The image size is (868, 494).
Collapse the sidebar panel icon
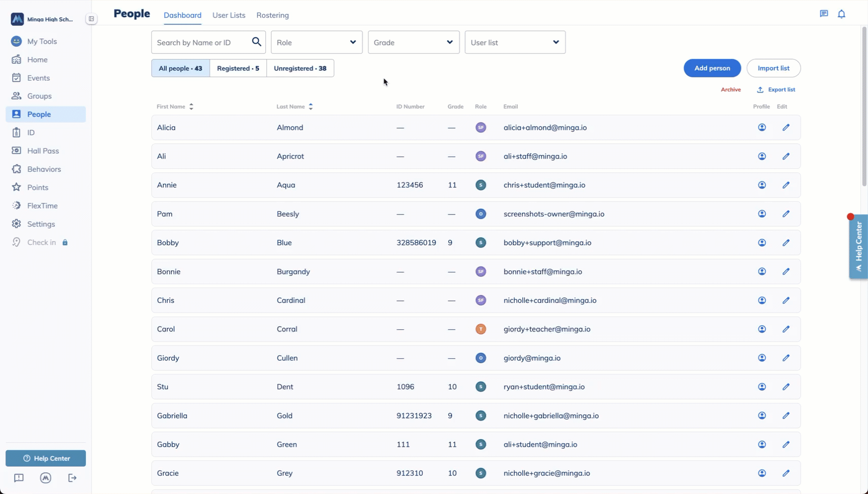point(91,19)
